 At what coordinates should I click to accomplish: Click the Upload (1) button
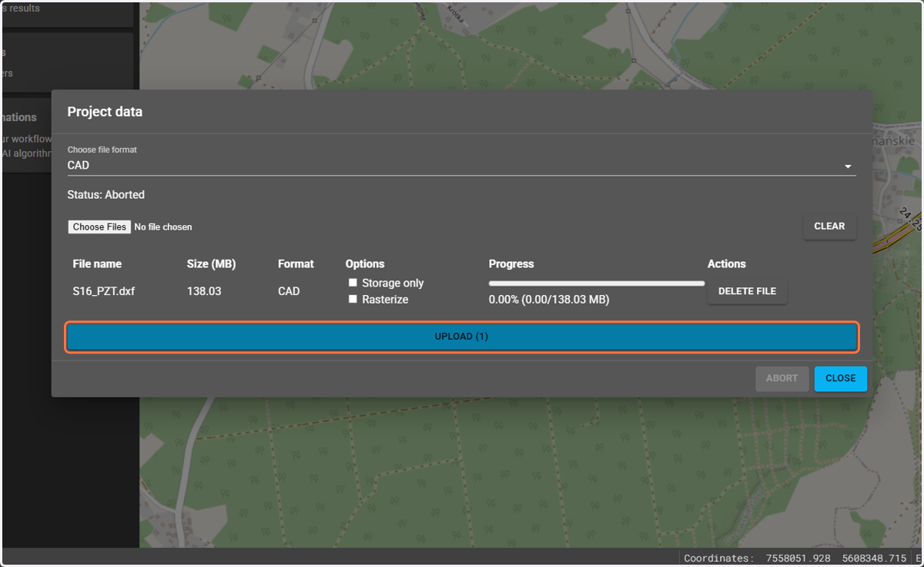461,337
